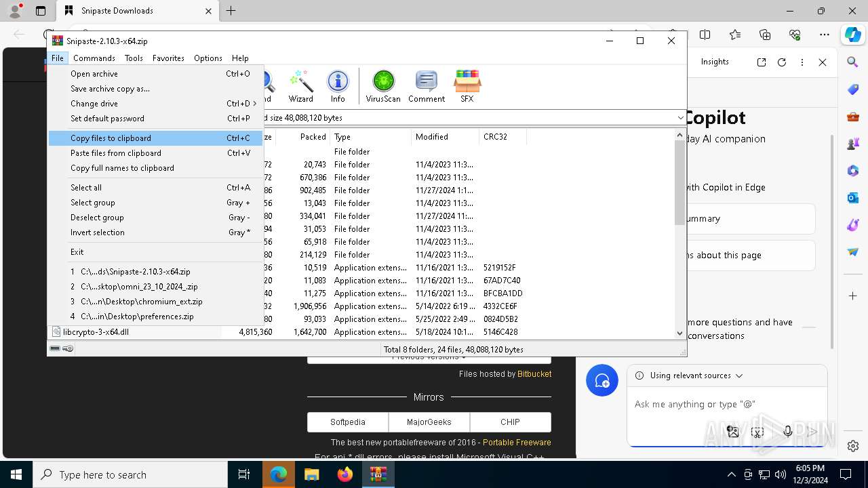Open the Bitbucket link
The image size is (868, 488).
pyautogui.click(x=534, y=374)
